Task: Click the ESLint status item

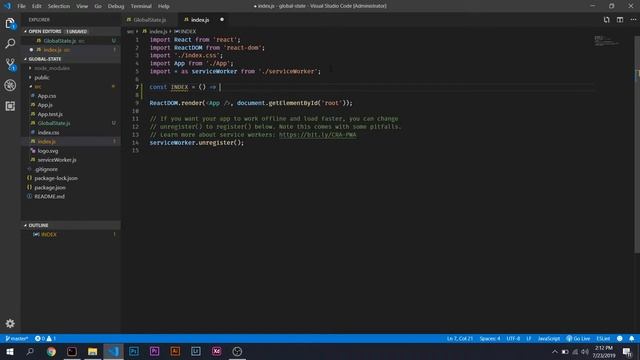Action: pyautogui.click(x=603, y=338)
